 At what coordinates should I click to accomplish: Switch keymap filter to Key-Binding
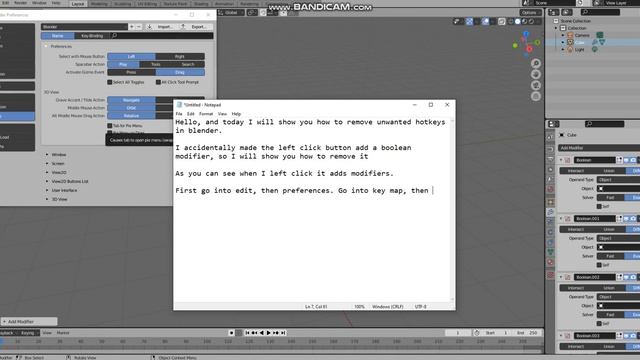92,36
